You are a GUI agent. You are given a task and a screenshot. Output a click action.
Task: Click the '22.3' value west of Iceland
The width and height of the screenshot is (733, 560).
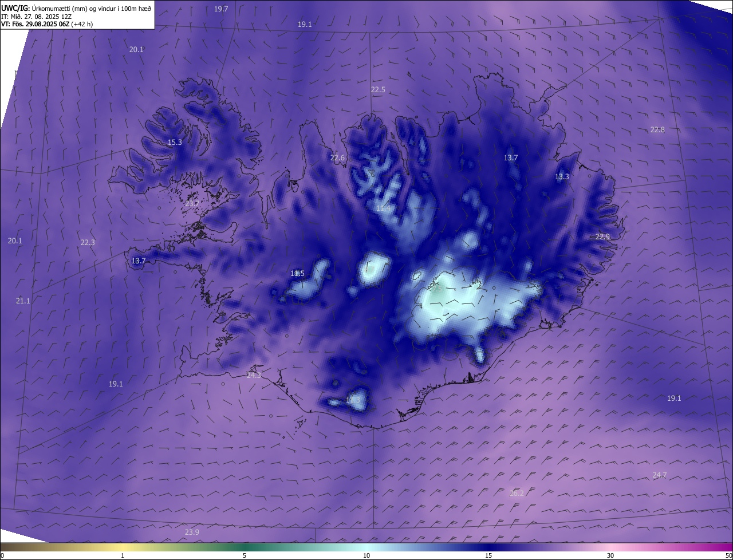tap(88, 243)
